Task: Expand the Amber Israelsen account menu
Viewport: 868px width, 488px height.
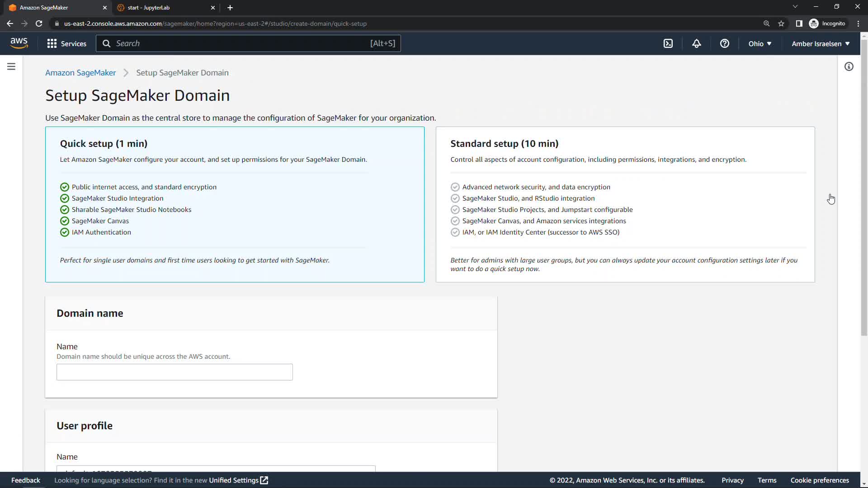Action: tap(820, 43)
